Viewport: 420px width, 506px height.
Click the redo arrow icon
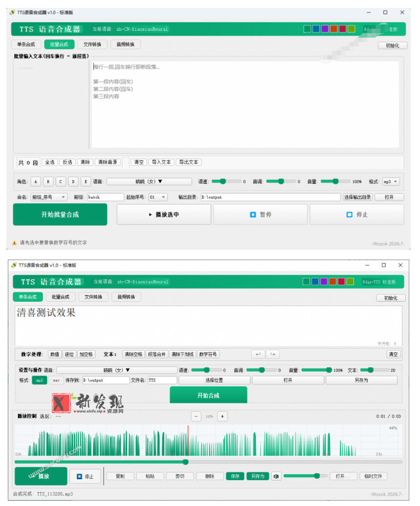point(273,354)
